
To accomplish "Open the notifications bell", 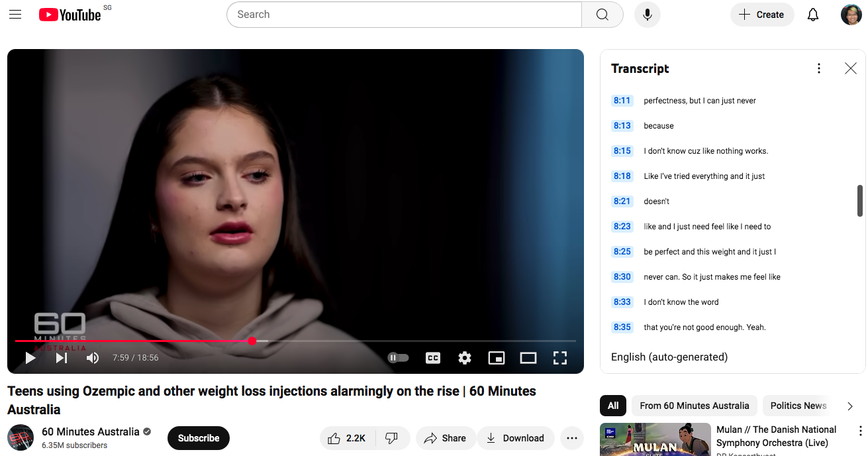I will pyautogui.click(x=813, y=15).
